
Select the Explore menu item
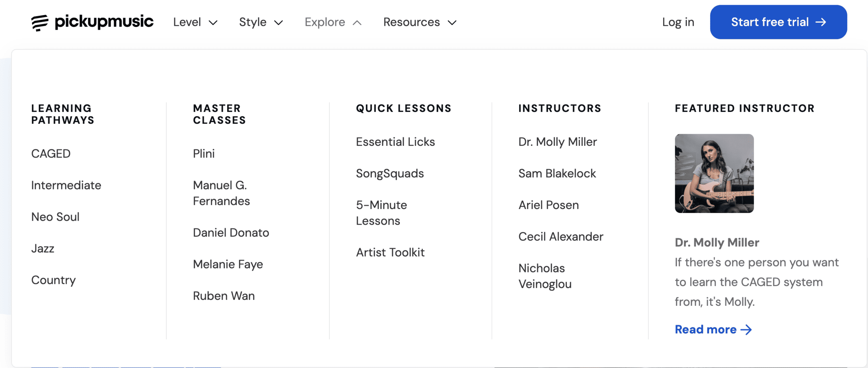tap(325, 22)
